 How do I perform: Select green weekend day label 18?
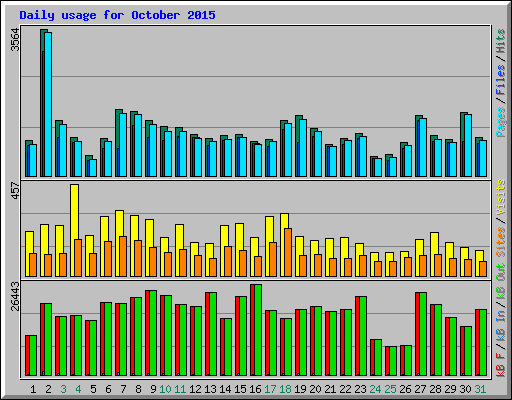tap(285, 389)
